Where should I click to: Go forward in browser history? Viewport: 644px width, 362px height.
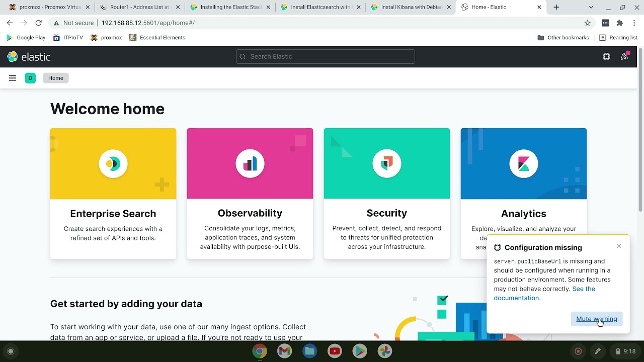24,23
